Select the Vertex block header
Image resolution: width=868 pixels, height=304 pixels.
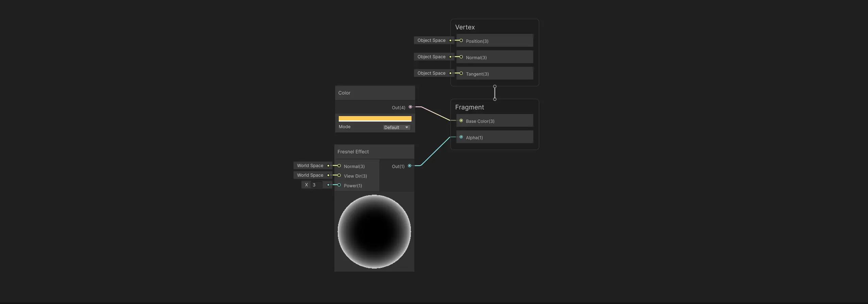click(x=465, y=27)
